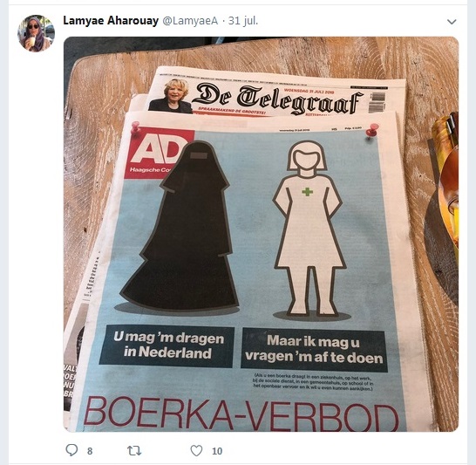Click the De Telegraaf masthead in the photo
Screen dimensions: 476x465
pos(278,99)
